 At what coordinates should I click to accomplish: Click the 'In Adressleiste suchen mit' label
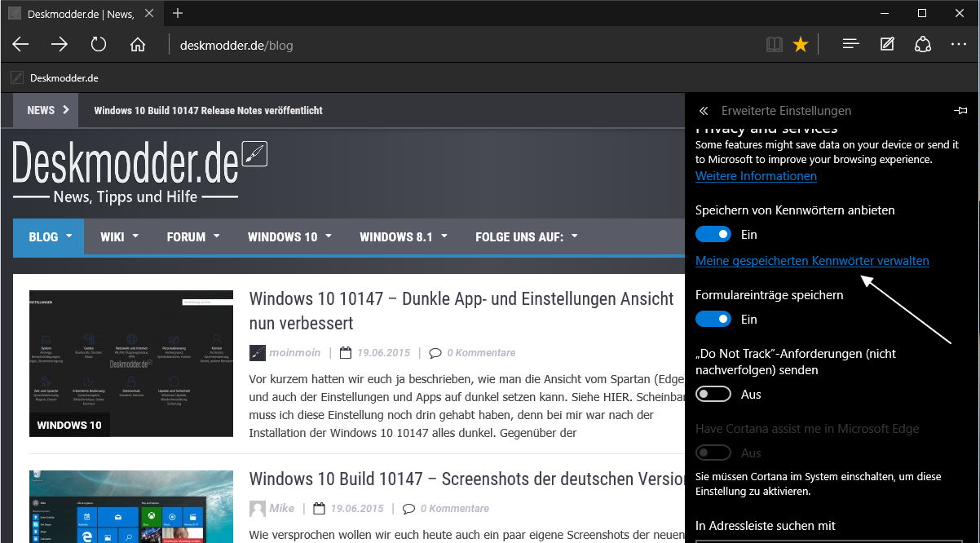pyautogui.click(x=766, y=526)
